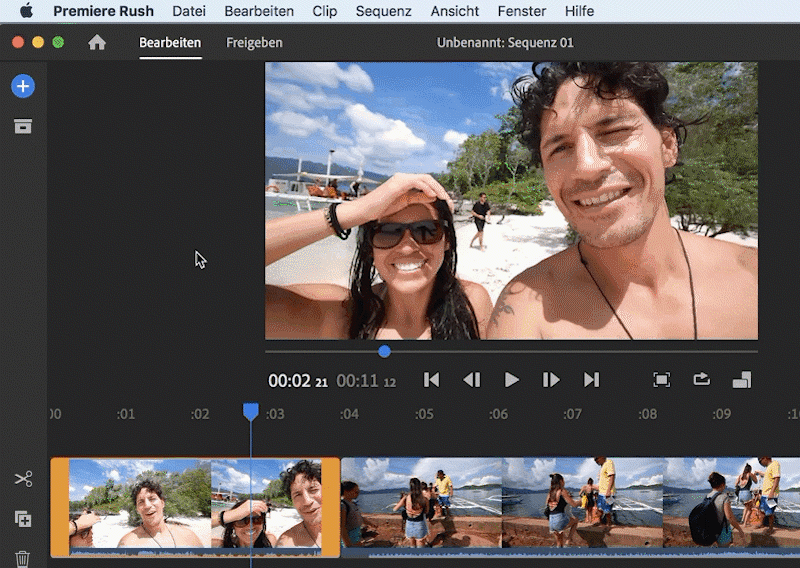The width and height of the screenshot is (800, 568).
Task: Go to the Home screen icon
Action: tap(97, 43)
